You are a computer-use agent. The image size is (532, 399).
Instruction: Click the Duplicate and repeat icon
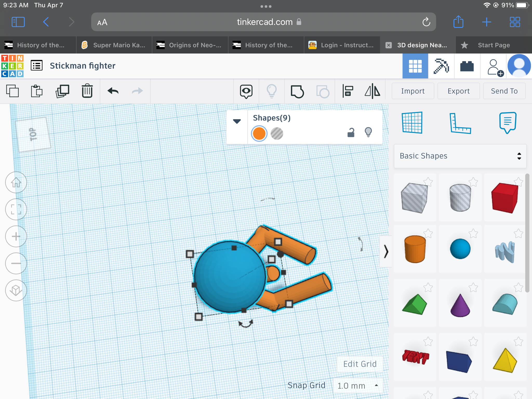click(x=62, y=91)
